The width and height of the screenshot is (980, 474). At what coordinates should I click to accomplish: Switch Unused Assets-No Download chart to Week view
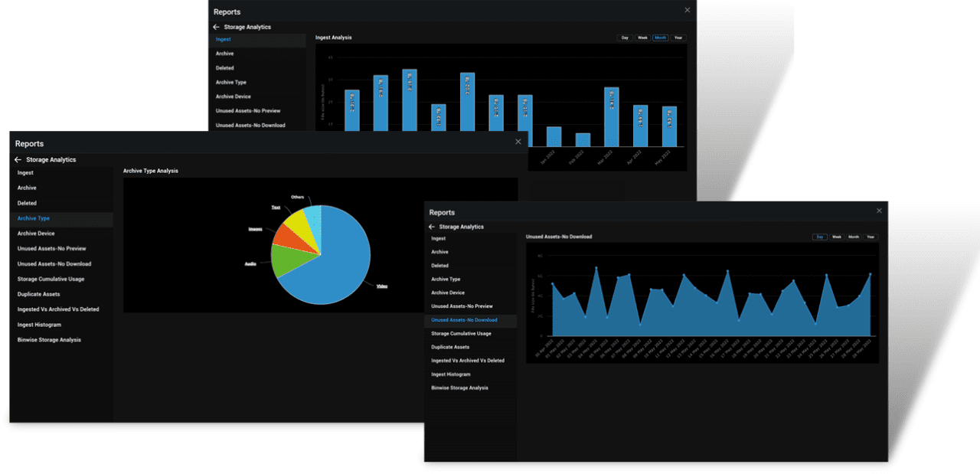(836, 237)
